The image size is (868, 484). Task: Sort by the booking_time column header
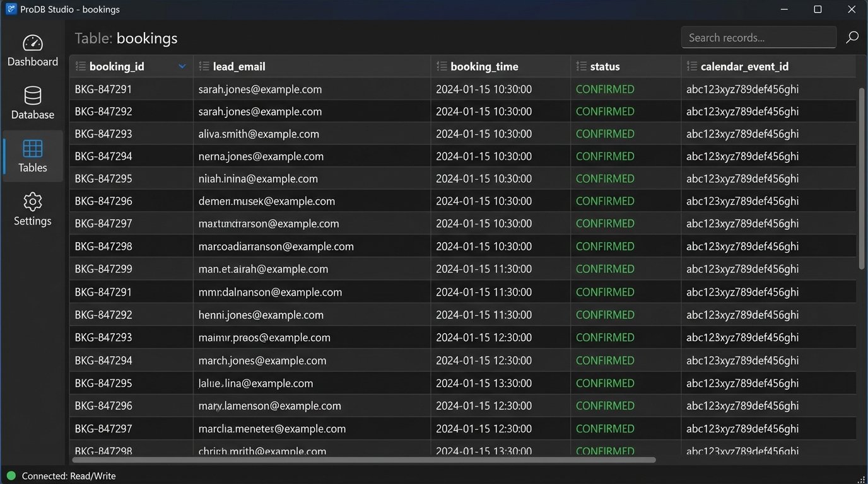point(484,66)
